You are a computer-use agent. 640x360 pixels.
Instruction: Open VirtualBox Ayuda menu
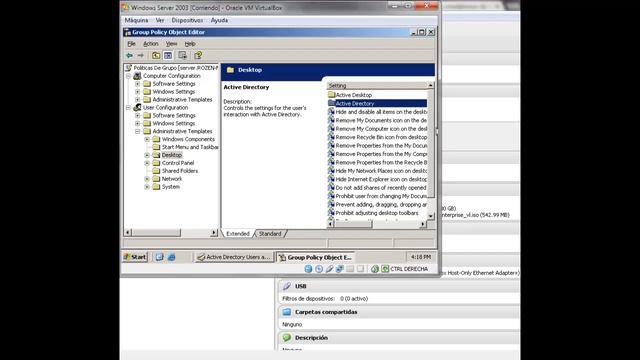(x=219, y=20)
